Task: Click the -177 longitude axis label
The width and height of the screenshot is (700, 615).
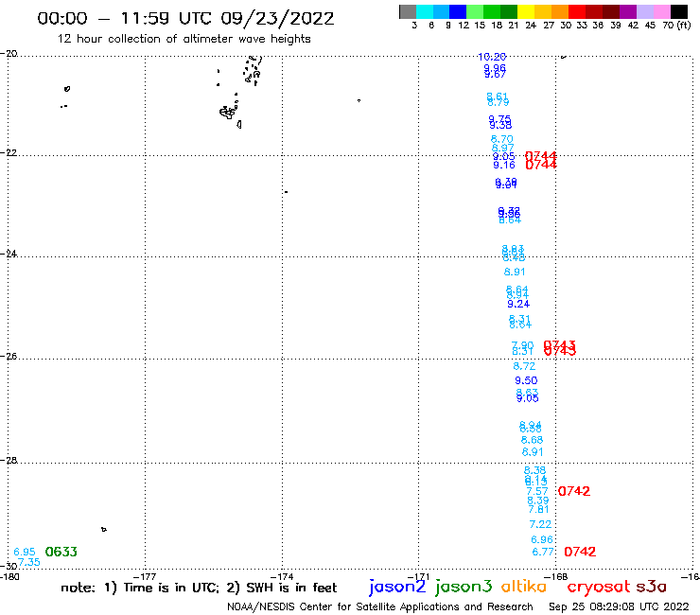Action: (x=145, y=576)
